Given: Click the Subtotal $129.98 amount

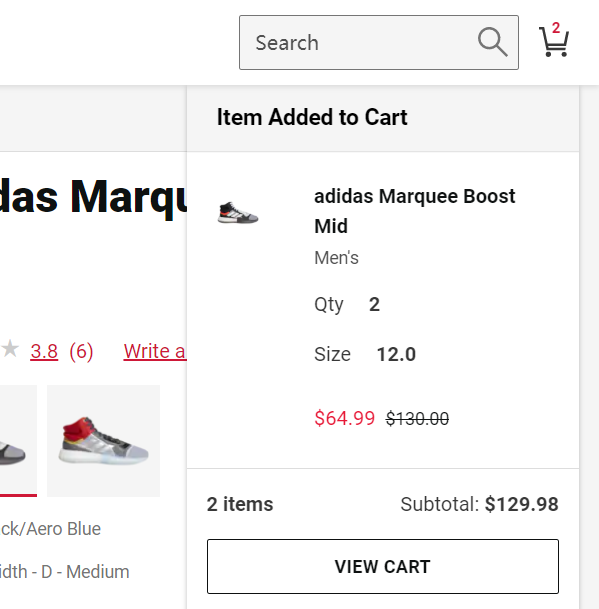Looking at the screenshot, I should point(521,504).
